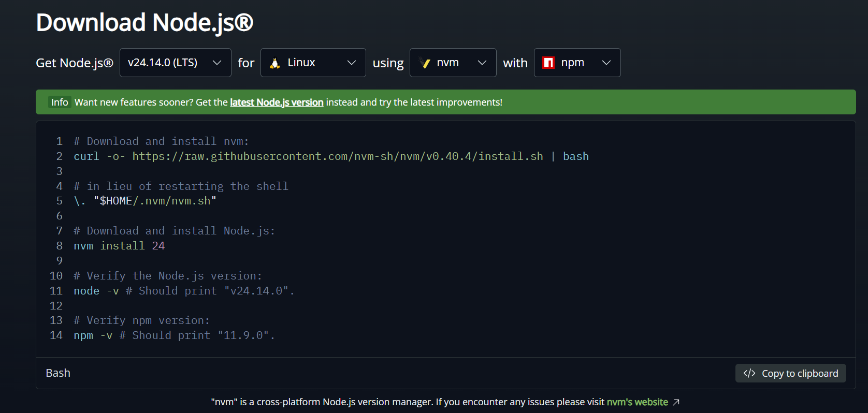Click the external arrow icon after nvm's website
The width and height of the screenshot is (868, 413).
(676, 402)
